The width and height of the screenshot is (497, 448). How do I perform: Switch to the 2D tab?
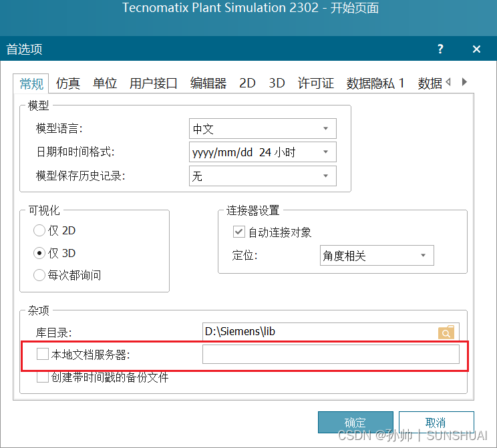click(247, 83)
